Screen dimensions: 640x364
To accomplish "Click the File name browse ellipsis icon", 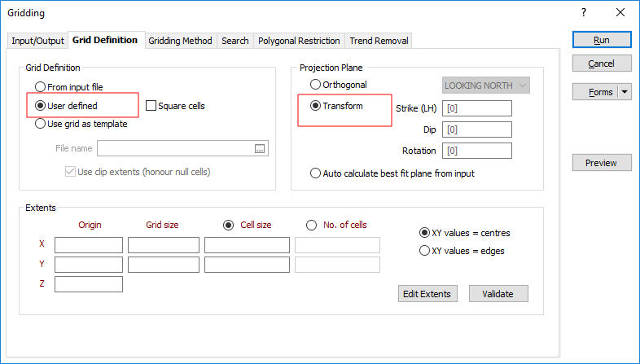I will 260,148.
